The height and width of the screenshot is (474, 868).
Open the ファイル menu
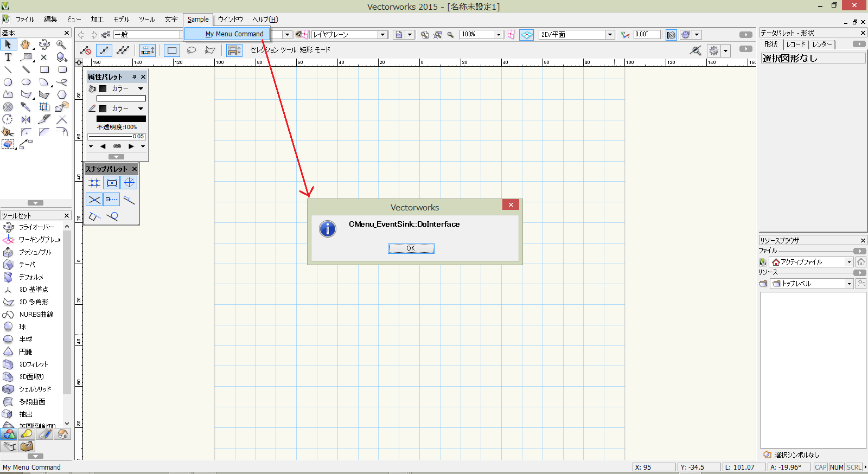(25, 20)
